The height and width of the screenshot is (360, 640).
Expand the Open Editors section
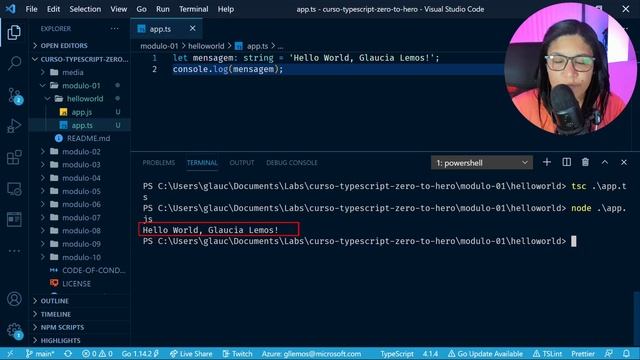[80, 45]
